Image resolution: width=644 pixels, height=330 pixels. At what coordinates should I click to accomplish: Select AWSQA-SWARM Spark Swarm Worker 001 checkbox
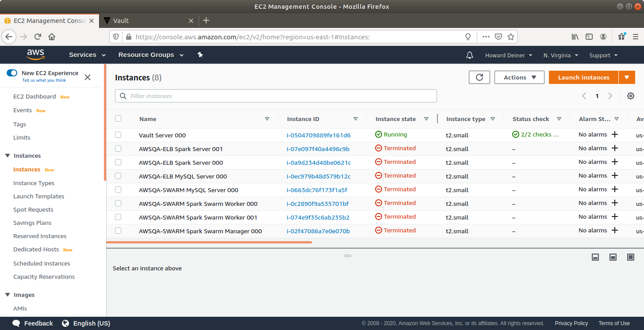coord(118,217)
